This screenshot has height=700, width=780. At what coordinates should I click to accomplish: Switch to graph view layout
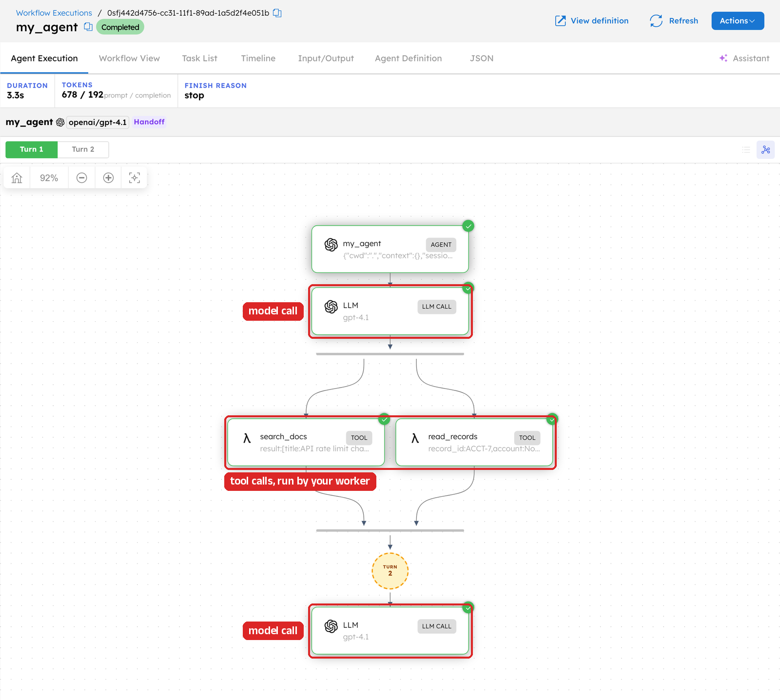coord(766,150)
